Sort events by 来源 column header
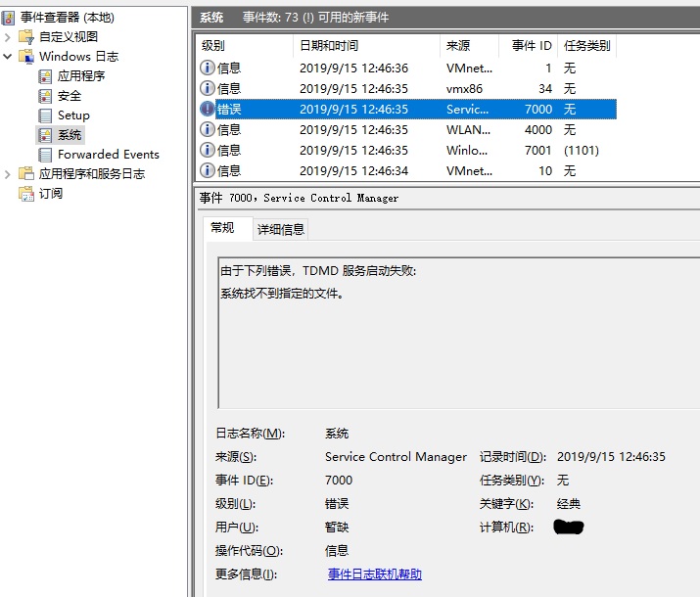The height and width of the screenshot is (597, 700). [x=469, y=46]
